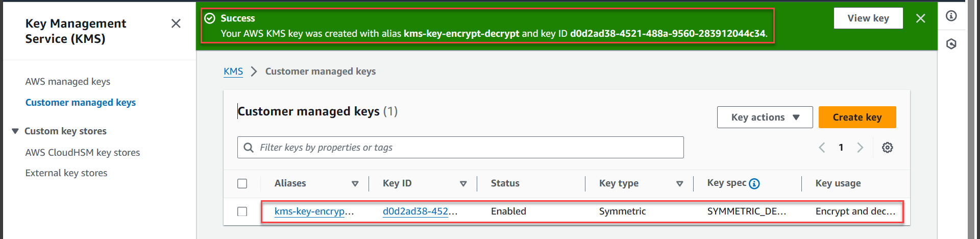Viewport: 980px width, 239px height.
Task: Click the success checkmark icon in banner
Action: 210,18
